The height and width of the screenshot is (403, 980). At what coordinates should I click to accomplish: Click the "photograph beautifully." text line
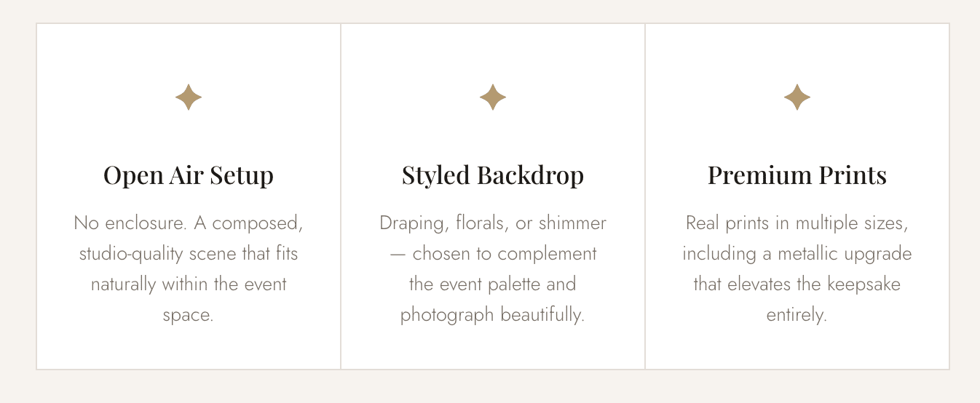[493, 316]
